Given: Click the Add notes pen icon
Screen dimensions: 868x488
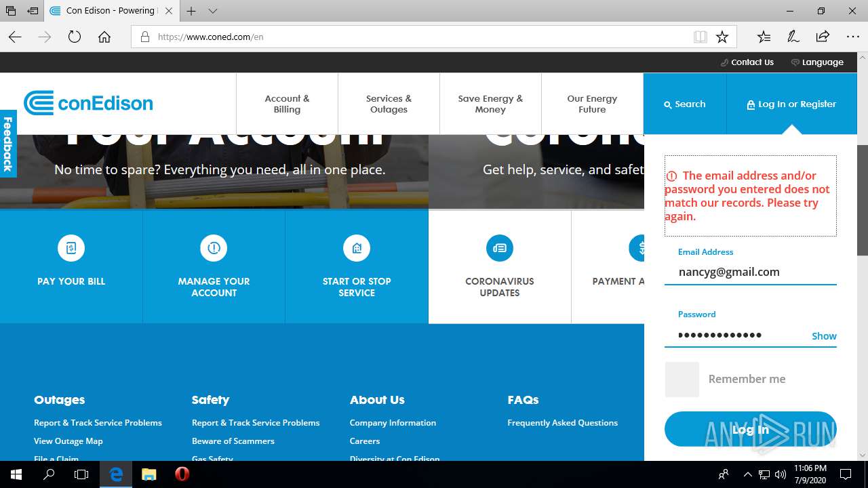Looking at the screenshot, I should [x=793, y=37].
